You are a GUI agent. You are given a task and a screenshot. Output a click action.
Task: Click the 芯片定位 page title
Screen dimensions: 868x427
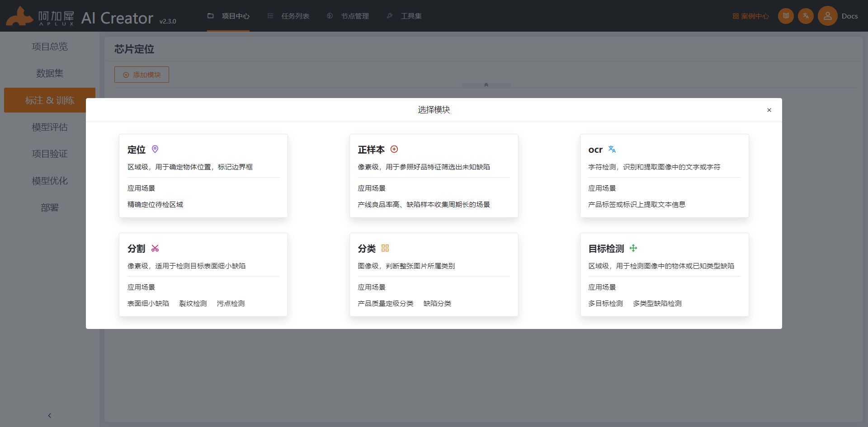pos(134,49)
